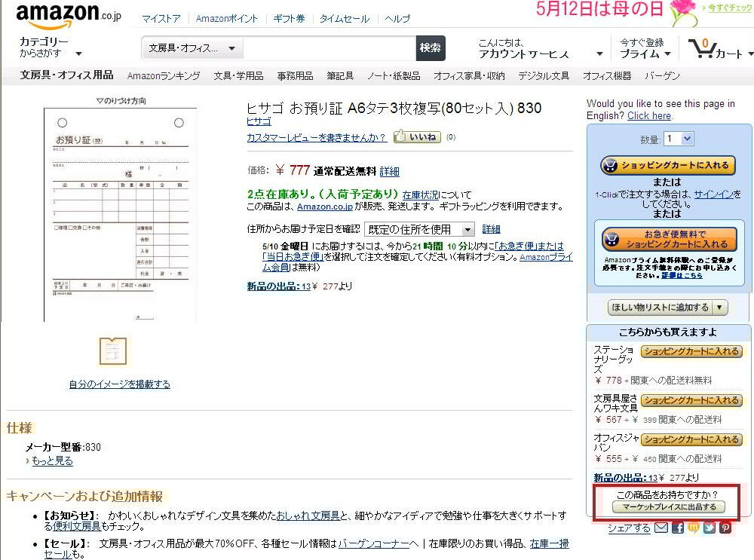Expand the search category 文房具・オフィス dropdown
The height and width of the screenshot is (560, 754).
coord(192,48)
